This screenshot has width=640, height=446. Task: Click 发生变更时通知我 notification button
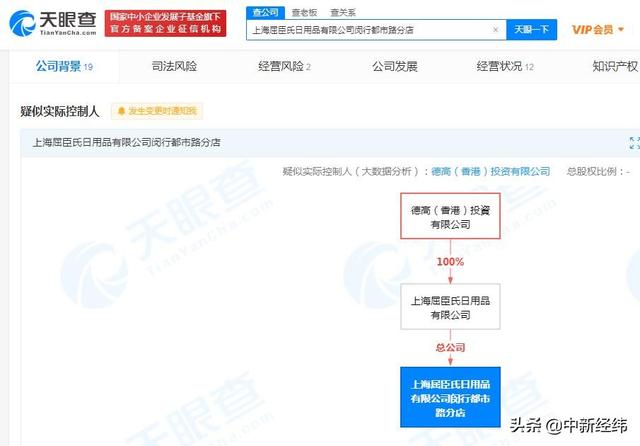click(157, 111)
